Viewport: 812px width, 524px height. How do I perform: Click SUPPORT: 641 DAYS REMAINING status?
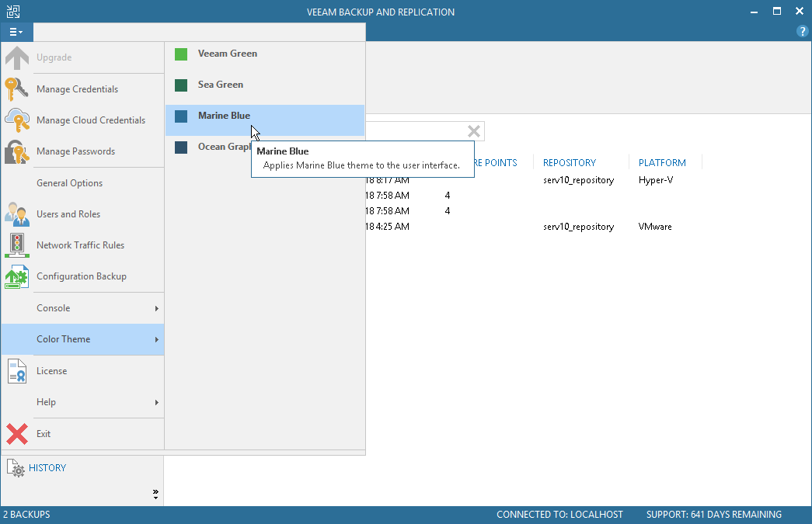click(713, 514)
